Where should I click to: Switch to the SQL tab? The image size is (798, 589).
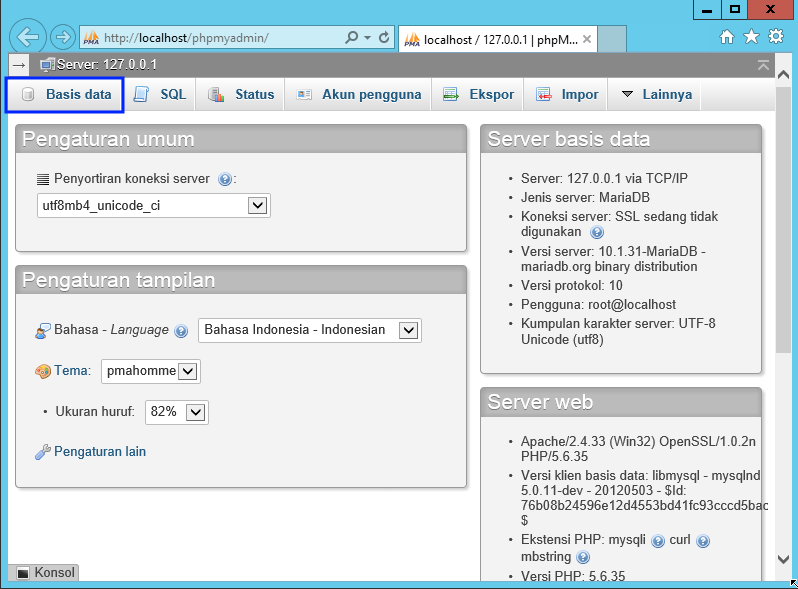coord(159,95)
